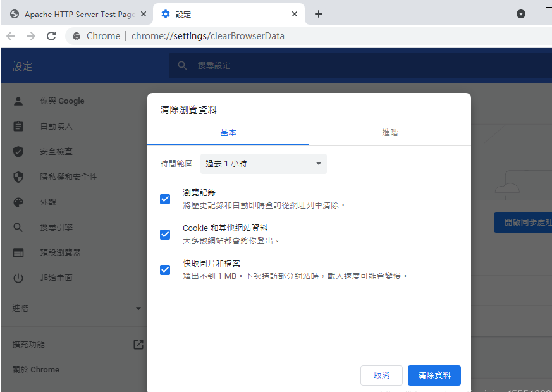Image resolution: width=552 pixels, height=392 pixels.
Task: Click the reload page icon
Action: point(51,36)
